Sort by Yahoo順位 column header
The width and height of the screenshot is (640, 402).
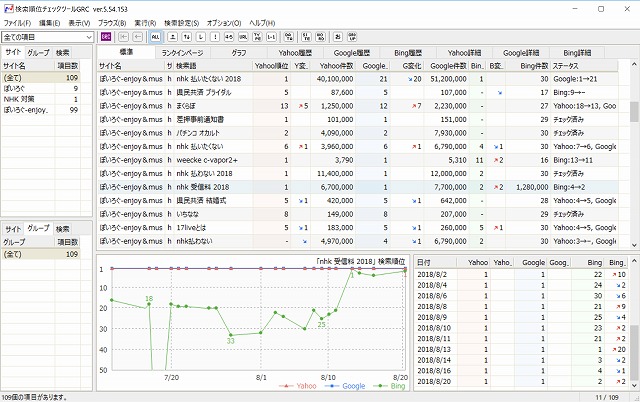pyautogui.click(x=271, y=66)
